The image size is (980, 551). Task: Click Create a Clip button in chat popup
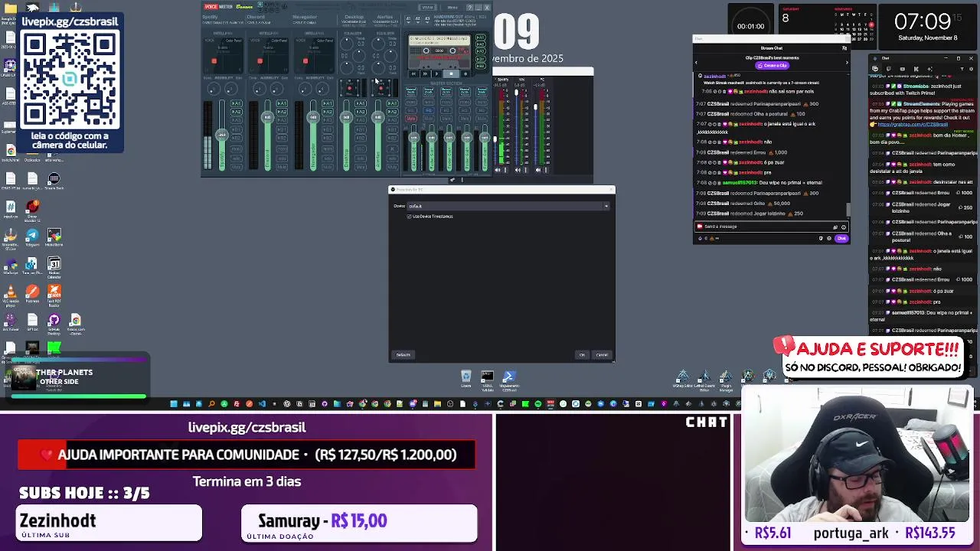click(x=773, y=66)
